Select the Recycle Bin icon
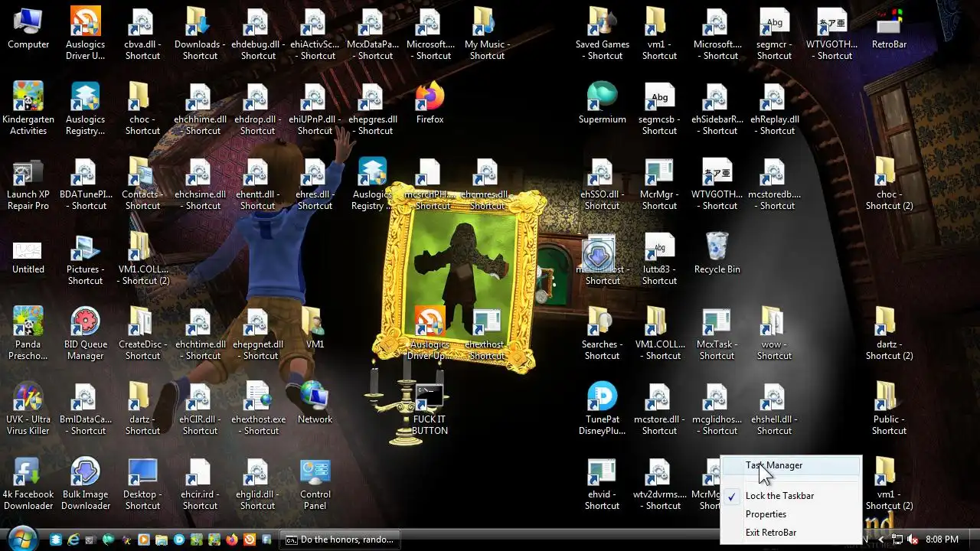 pyautogui.click(x=717, y=254)
